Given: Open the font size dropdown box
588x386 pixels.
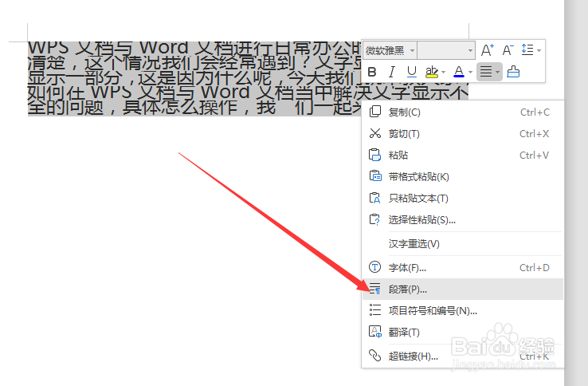Looking at the screenshot, I should pyautogui.click(x=446, y=50).
